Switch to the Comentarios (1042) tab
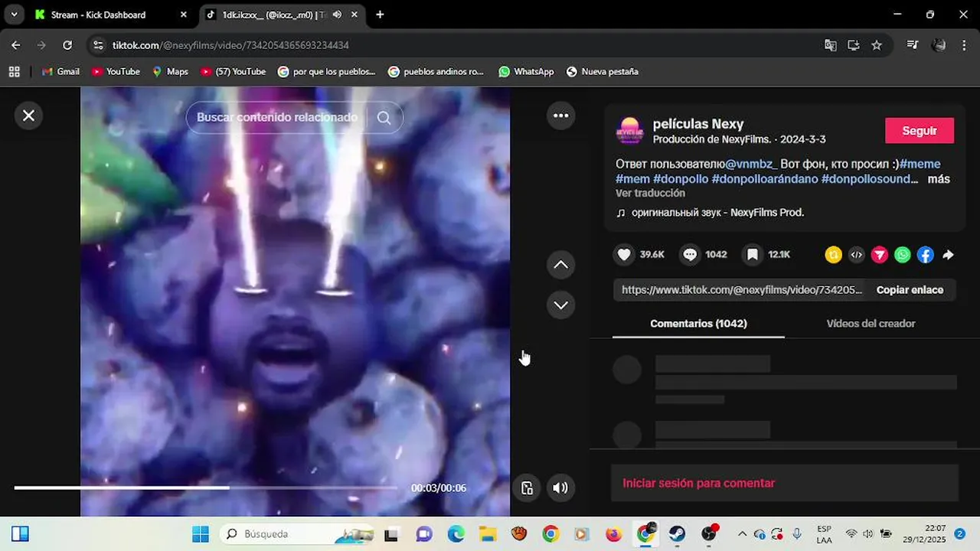This screenshot has width=980, height=551. coord(698,324)
